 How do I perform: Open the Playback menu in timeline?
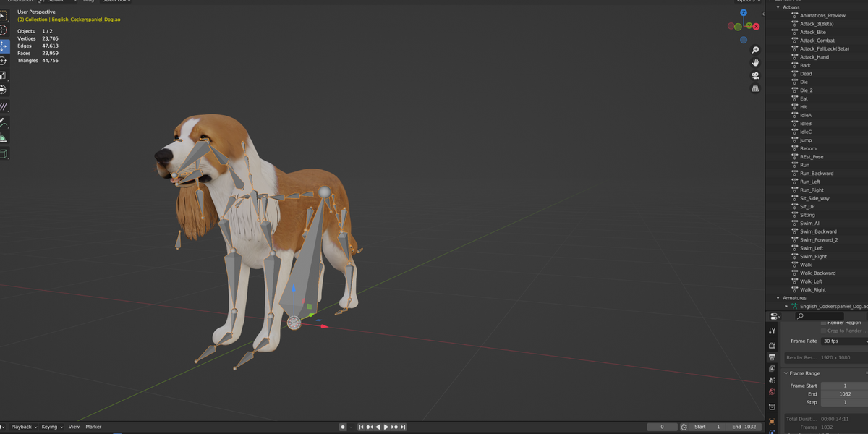[x=23, y=427]
